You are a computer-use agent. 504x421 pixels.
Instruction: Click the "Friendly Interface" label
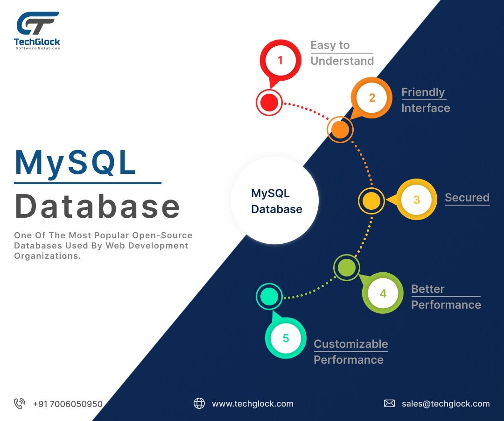click(426, 100)
